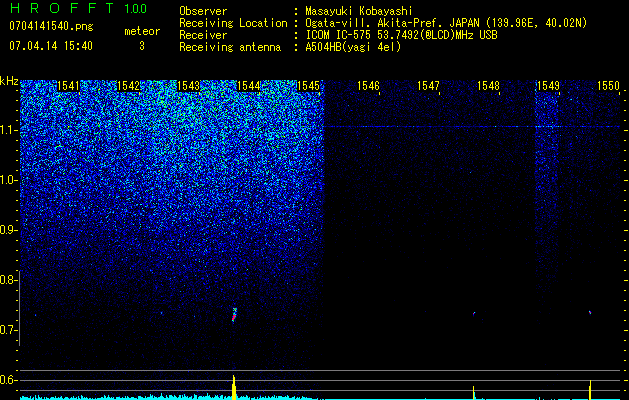Click the 1545 time marker
Image resolution: width=629 pixels, height=400 pixels.
tap(308, 86)
